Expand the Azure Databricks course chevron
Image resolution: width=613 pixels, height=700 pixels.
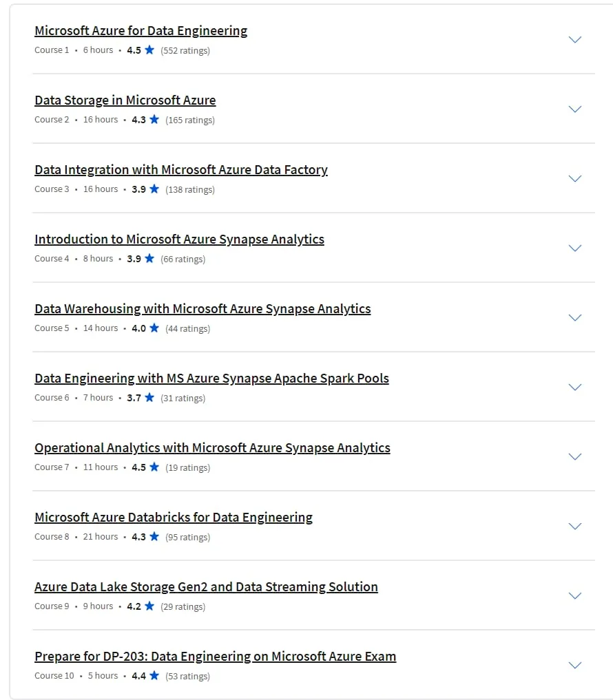[574, 527]
